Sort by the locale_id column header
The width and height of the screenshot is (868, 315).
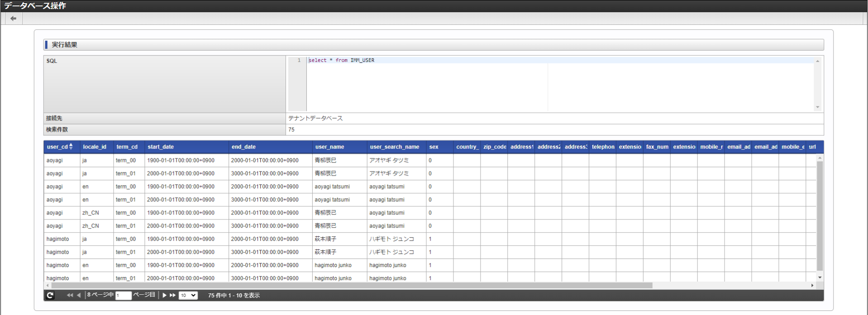pyautogui.click(x=95, y=147)
